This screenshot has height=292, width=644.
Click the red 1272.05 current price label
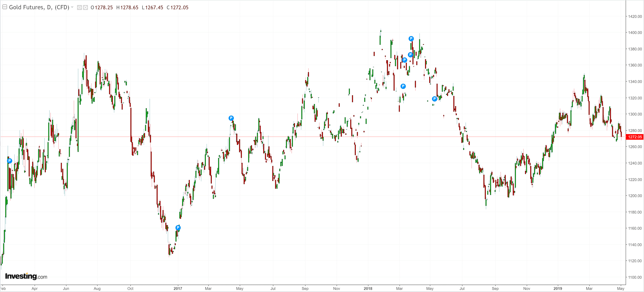pos(635,137)
